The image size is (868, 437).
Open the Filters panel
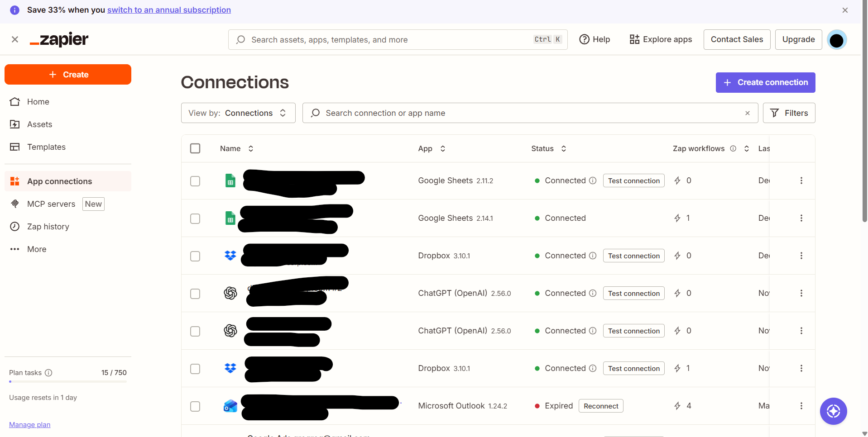[789, 113]
